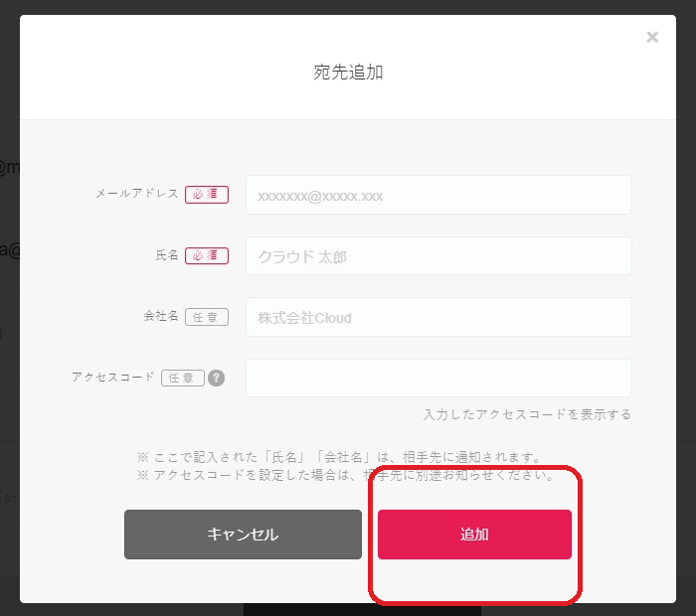Click the 必須 badge beside 氏名
This screenshot has height=616, width=696.
[207, 256]
